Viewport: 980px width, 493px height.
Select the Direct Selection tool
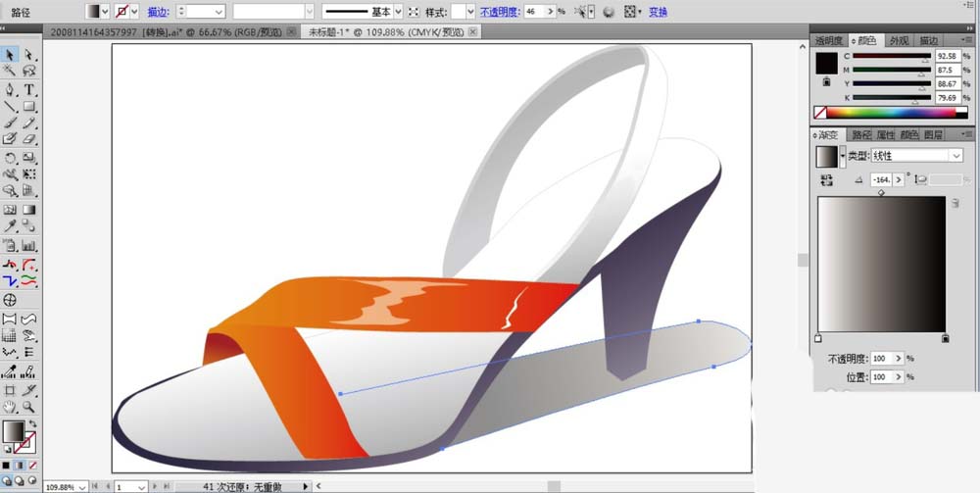28,55
